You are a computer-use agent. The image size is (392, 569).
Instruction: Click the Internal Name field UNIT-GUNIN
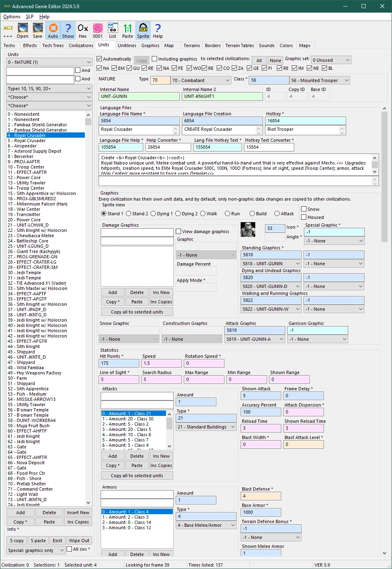(x=139, y=96)
